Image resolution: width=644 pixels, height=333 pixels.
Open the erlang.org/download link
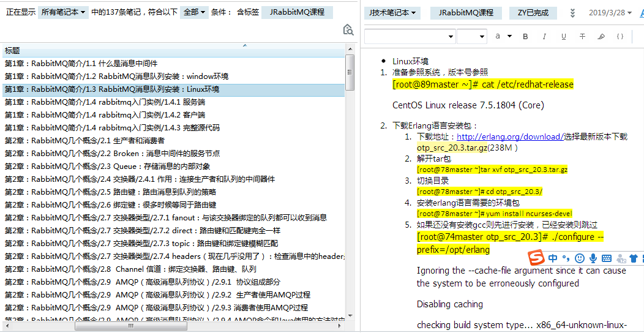point(510,137)
